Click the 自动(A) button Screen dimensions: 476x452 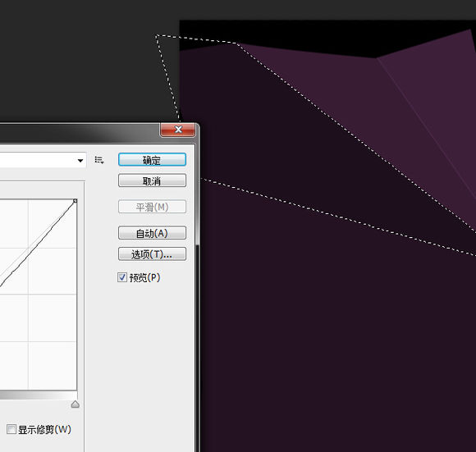[x=152, y=233]
